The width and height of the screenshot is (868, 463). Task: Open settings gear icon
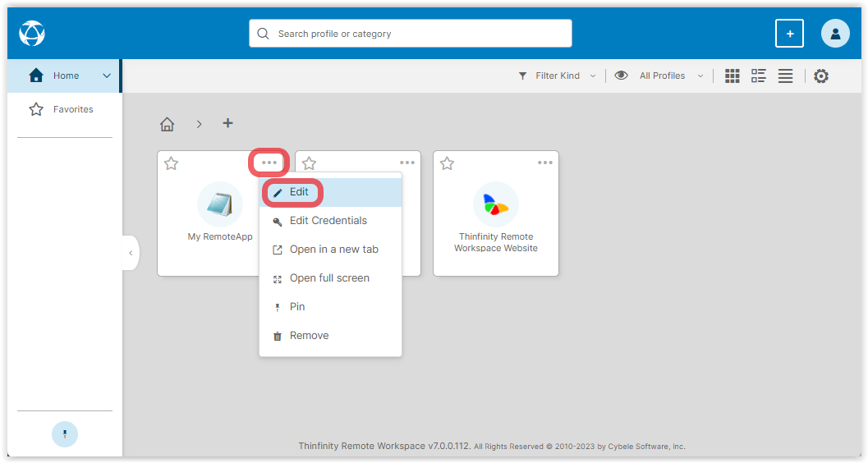[821, 76]
